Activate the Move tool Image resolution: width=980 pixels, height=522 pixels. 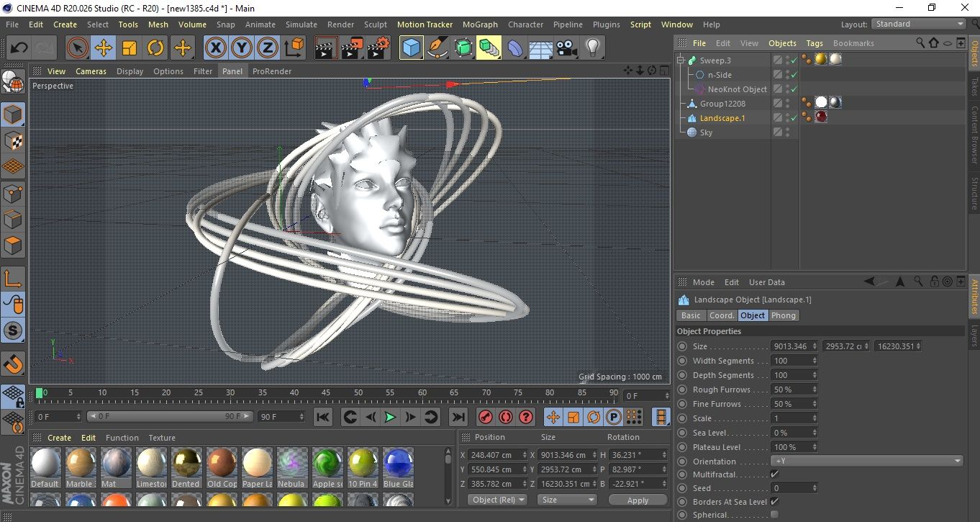tap(104, 48)
